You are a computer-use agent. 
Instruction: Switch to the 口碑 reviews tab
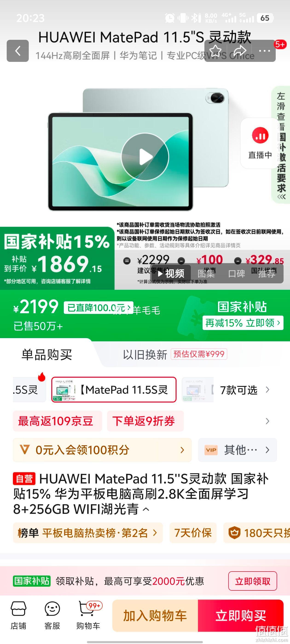(236, 273)
